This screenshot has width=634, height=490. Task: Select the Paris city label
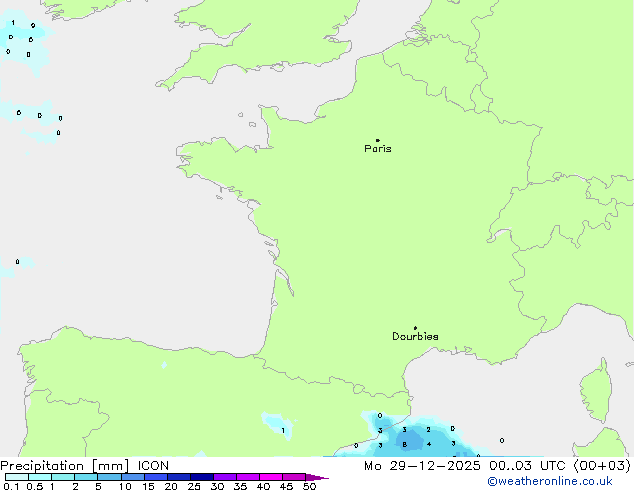click(378, 149)
